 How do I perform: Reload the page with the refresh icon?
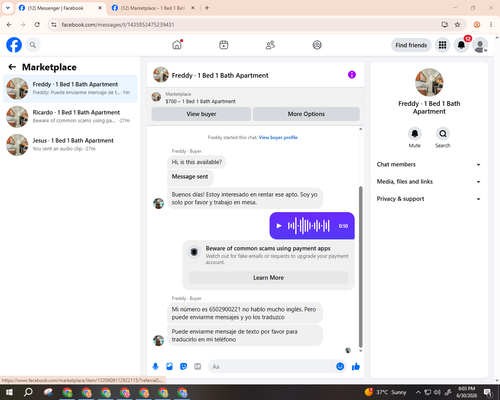tap(37, 25)
